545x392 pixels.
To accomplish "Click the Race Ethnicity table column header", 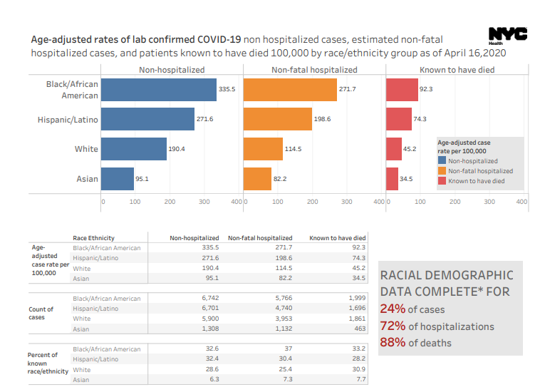I will click(x=93, y=238).
